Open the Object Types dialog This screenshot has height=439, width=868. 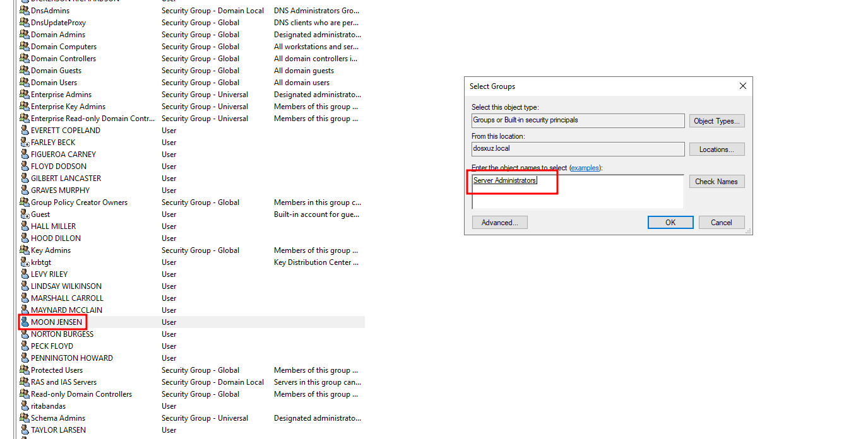click(716, 121)
